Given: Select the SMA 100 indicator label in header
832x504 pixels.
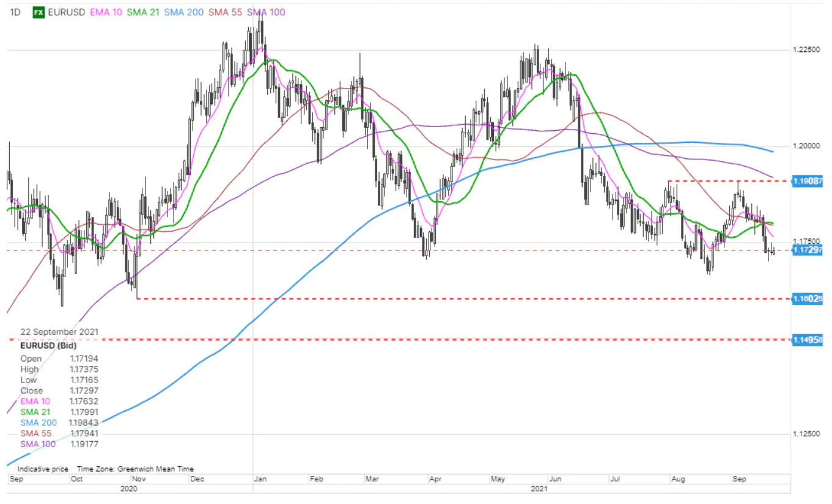Looking at the screenshot, I should tap(265, 12).
